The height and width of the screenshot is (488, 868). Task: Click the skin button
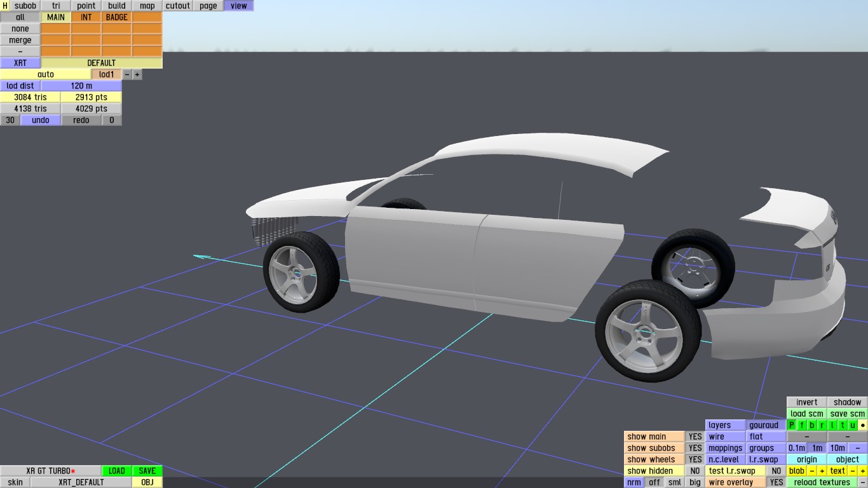(x=15, y=482)
